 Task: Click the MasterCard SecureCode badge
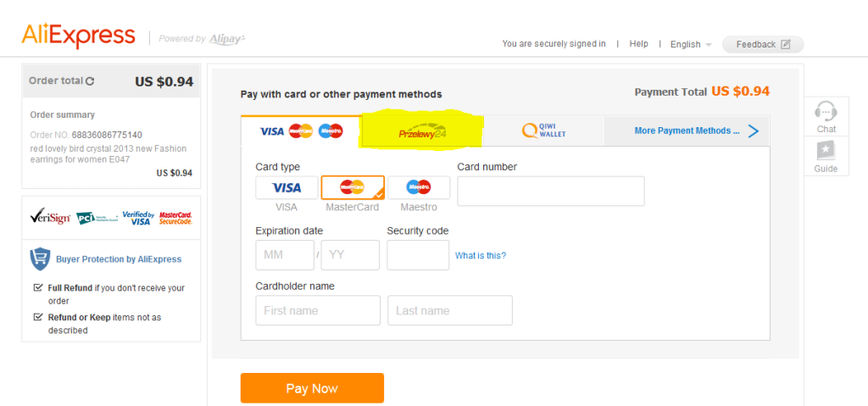tap(175, 218)
